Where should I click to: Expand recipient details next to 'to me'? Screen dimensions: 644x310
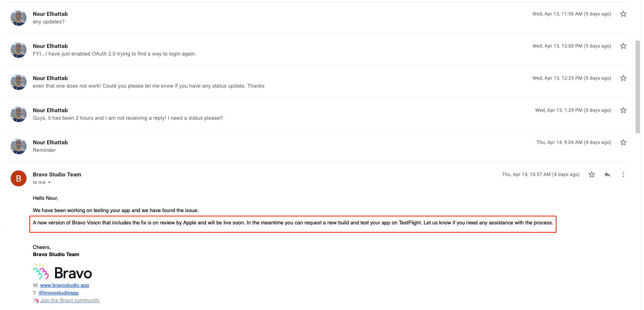pyautogui.click(x=49, y=182)
